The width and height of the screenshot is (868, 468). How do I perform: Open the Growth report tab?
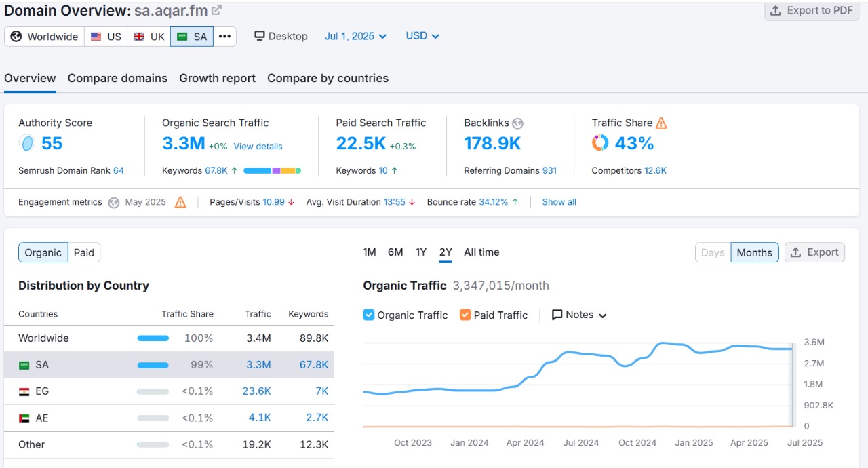point(217,78)
